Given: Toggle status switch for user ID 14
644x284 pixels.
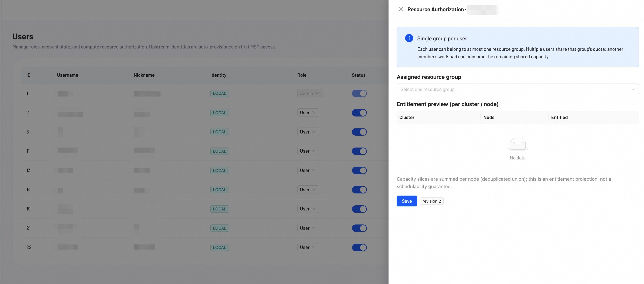Looking at the screenshot, I should [359, 190].
